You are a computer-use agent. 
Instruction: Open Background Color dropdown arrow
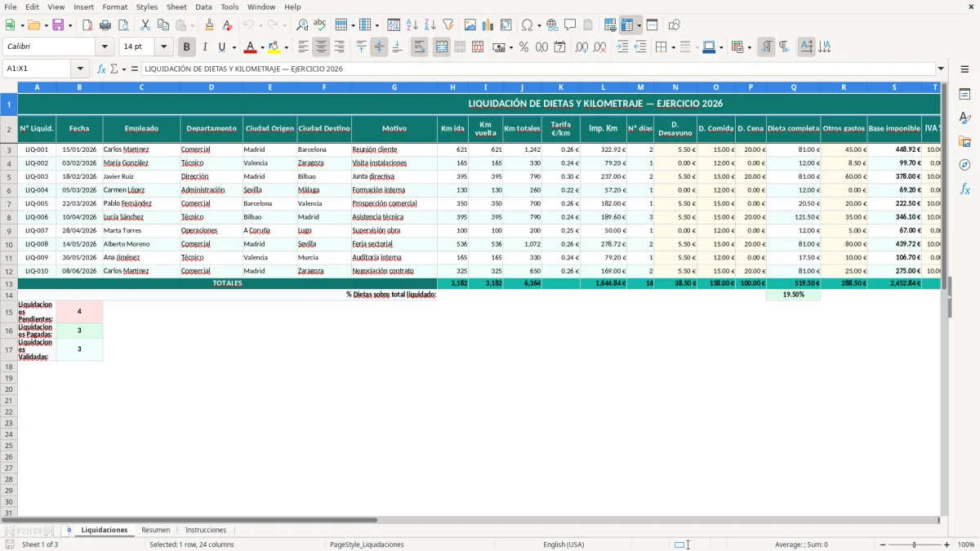pos(286,47)
